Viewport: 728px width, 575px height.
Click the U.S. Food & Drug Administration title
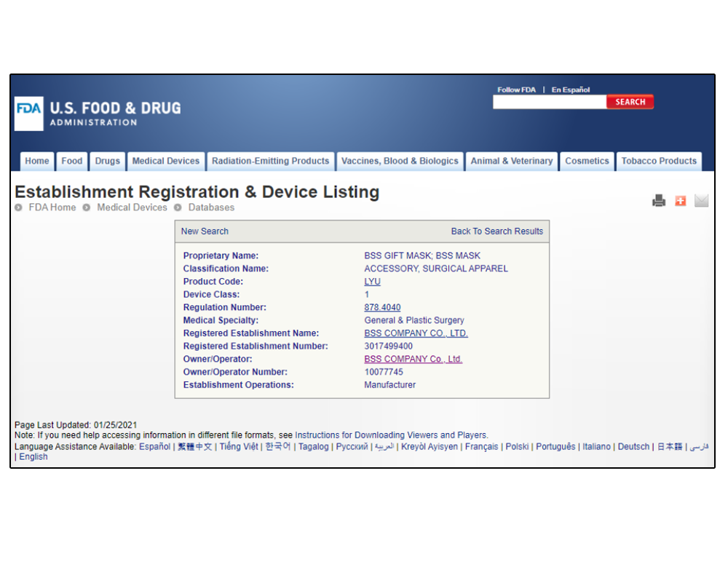115,114
